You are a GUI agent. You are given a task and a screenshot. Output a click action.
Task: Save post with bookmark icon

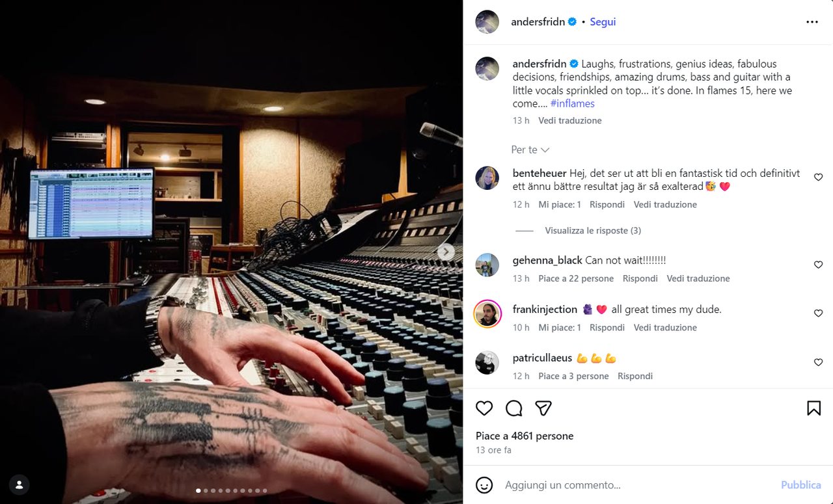click(813, 408)
